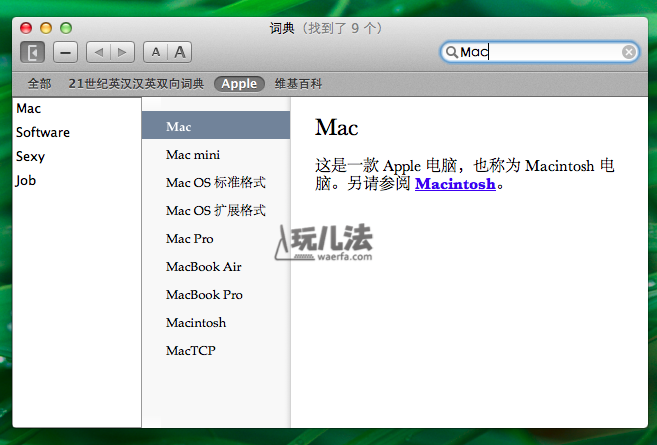The width and height of the screenshot is (657, 445).
Task: Go forward with right arrow button
Action: (x=122, y=52)
